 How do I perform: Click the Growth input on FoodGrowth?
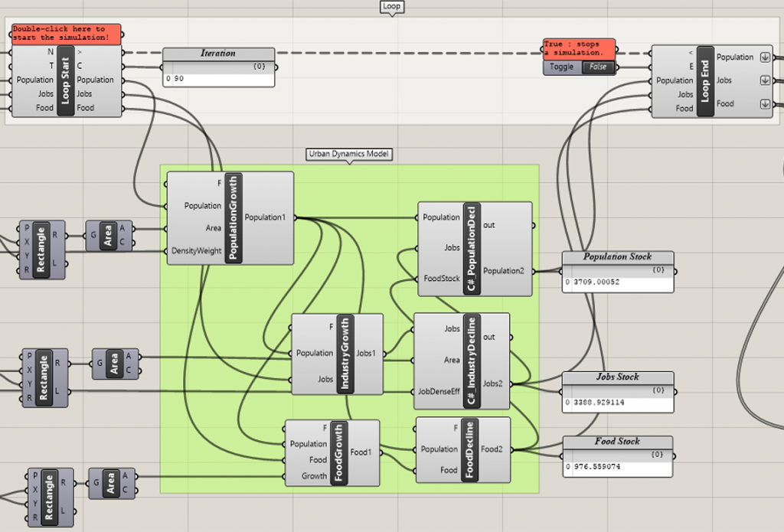[x=314, y=476]
